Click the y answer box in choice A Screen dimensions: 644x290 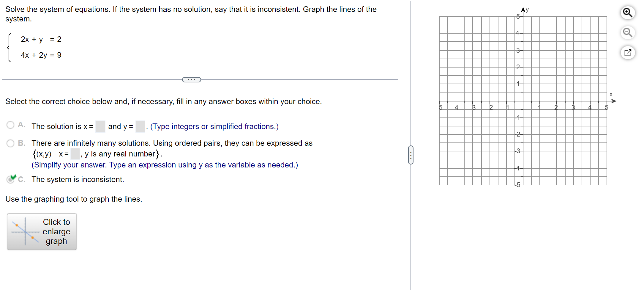140,126
